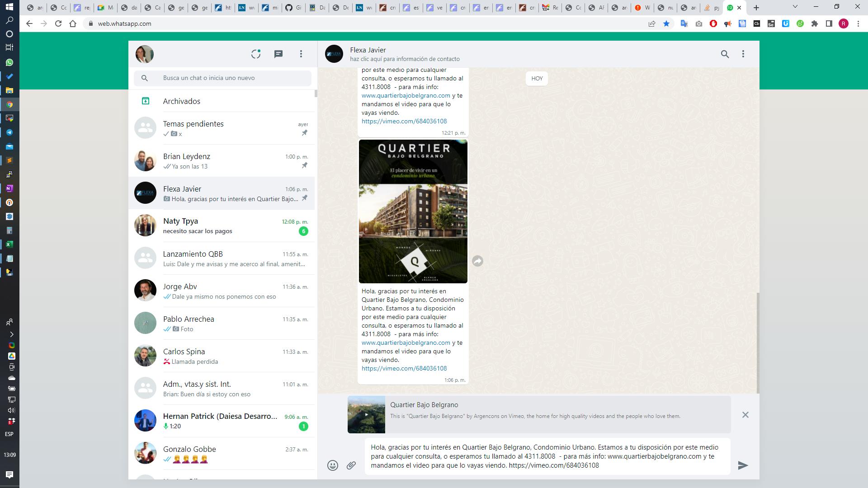Forward the Quartier image message

477,261
